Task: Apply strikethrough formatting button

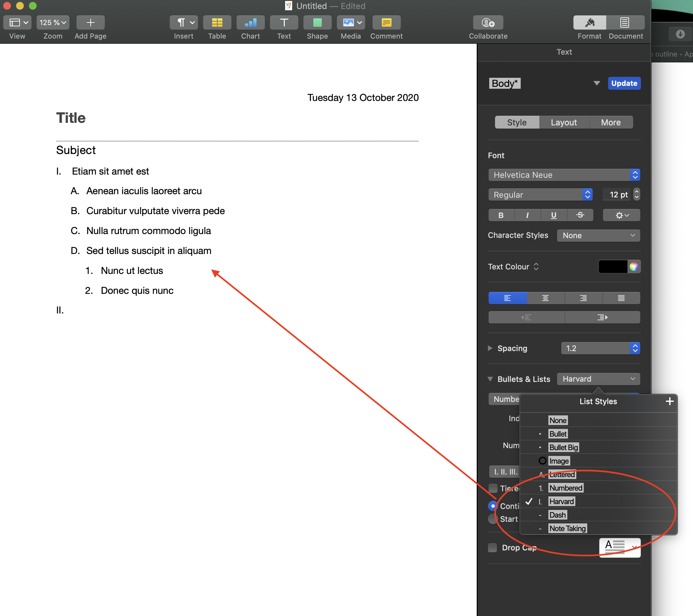Action: (x=580, y=215)
